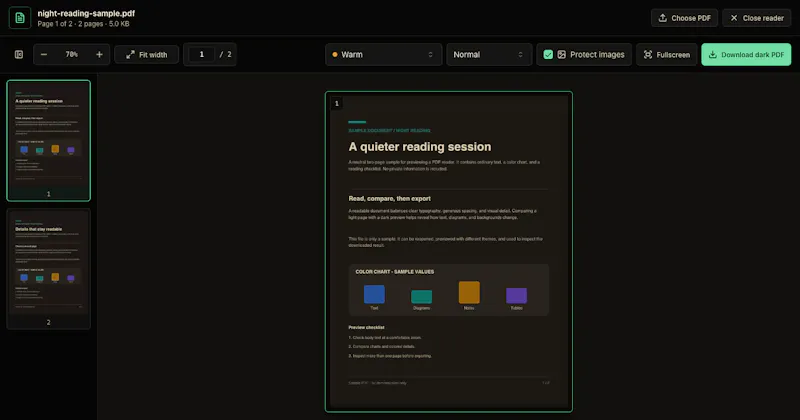The height and width of the screenshot is (420, 800).
Task: Zoom out with the minus button
Action: pos(44,55)
